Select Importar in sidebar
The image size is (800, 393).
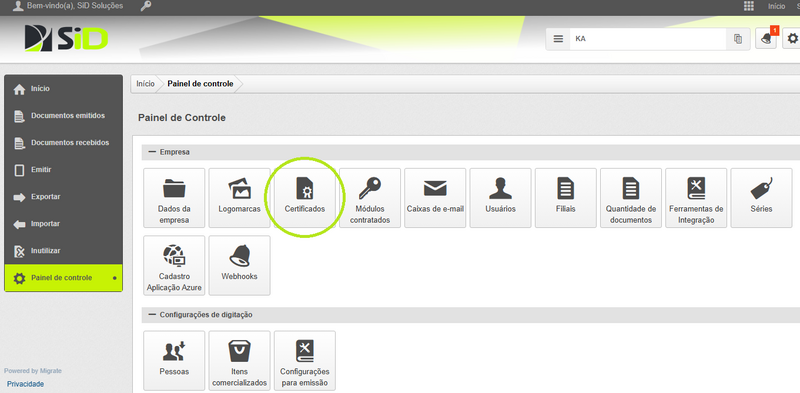63,224
